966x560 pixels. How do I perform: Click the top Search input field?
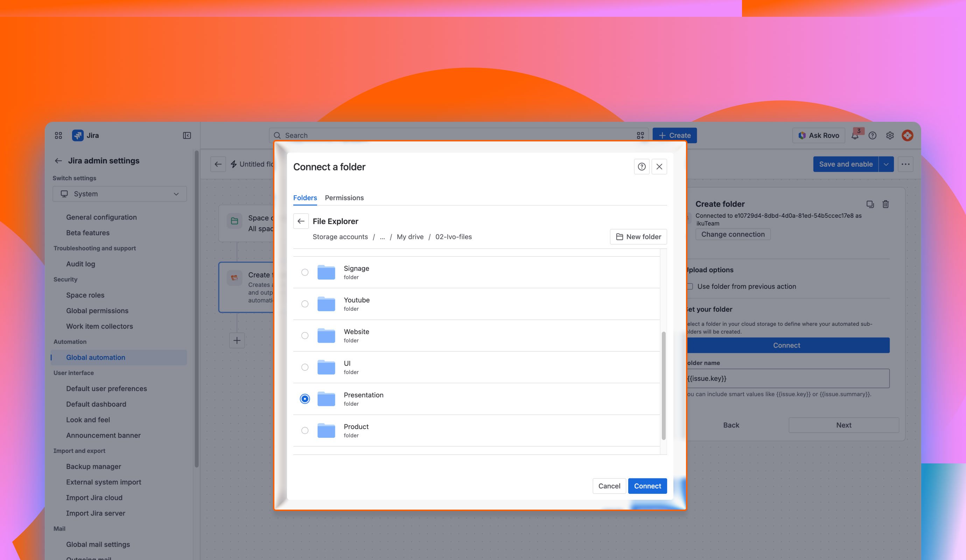click(x=458, y=135)
